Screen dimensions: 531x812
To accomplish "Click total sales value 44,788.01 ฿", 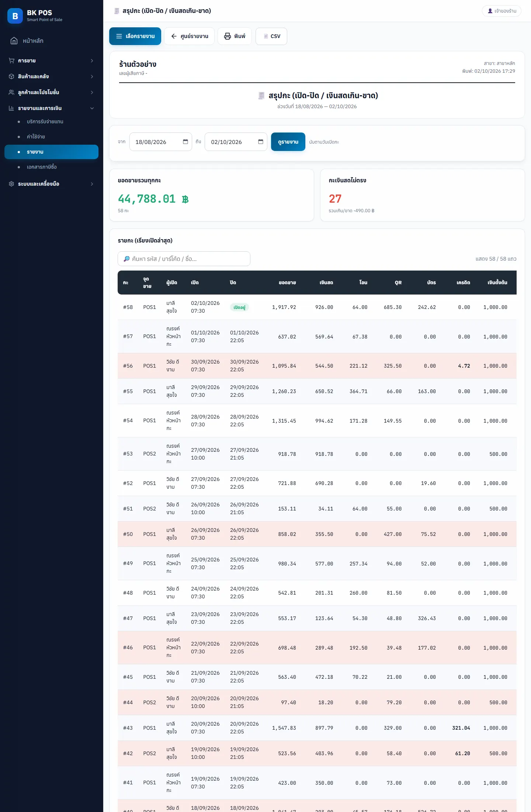I will point(153,199).
